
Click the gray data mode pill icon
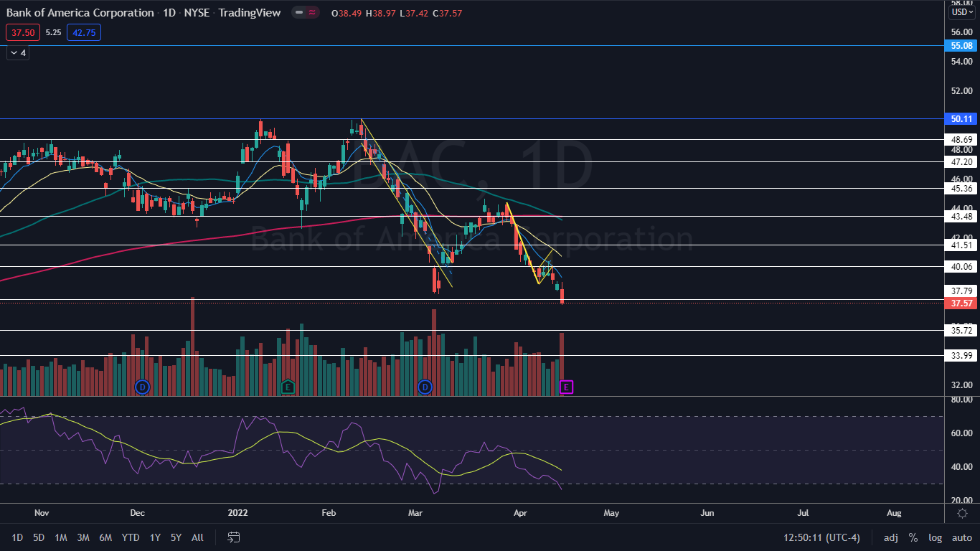pyautogui.click(x=299, y=12)
